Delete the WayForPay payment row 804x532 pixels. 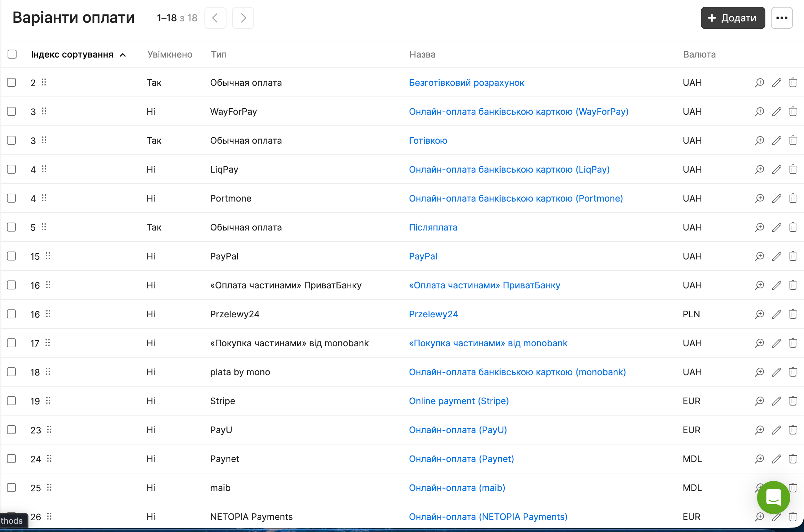tap(793, 112)
